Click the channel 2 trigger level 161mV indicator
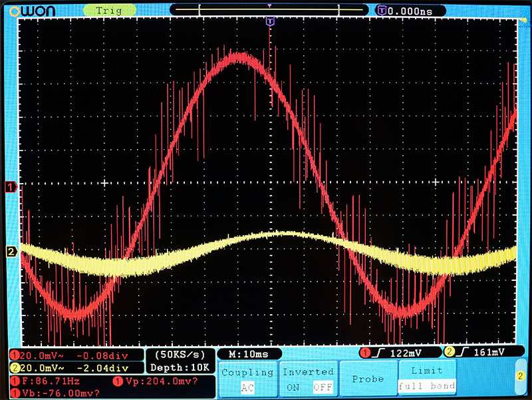Screen dimensions: 532x400 point(479,352)
